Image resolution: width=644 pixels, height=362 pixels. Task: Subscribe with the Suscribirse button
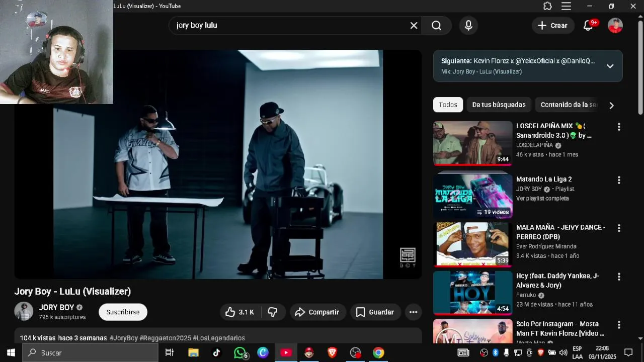123,312
